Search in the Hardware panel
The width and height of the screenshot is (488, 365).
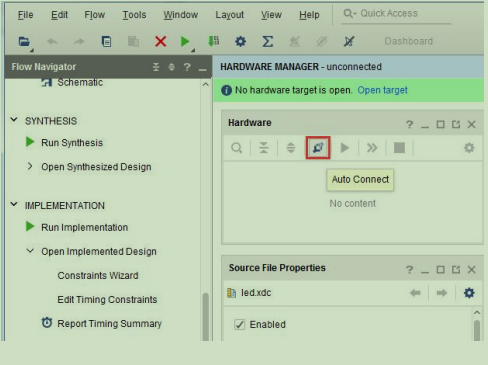237,148
